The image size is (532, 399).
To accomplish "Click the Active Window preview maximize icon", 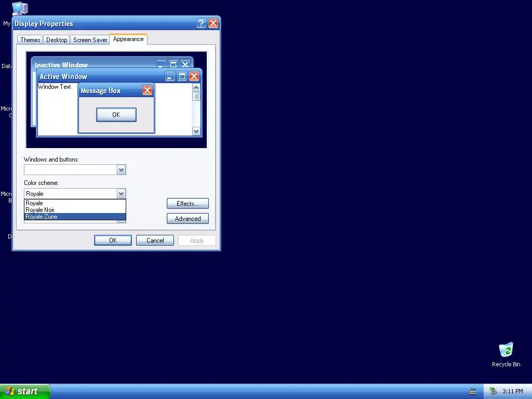I will (x=182, y=76).
